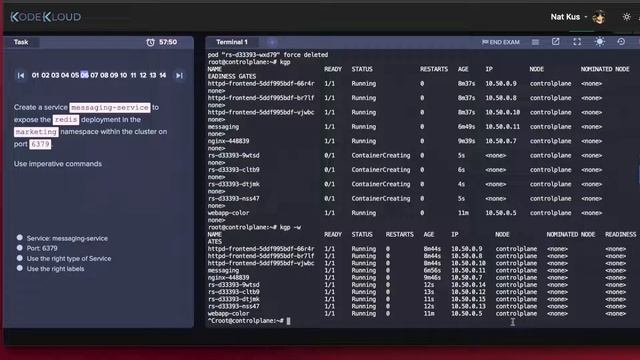Go to question 08
Viewport: 640px width, 360px height.
coord(104,76)
